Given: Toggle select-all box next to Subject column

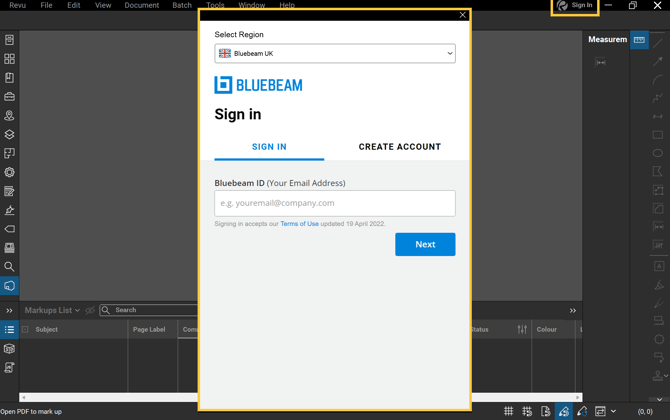Looking at the screenshot, I should [x=25, y=329].
